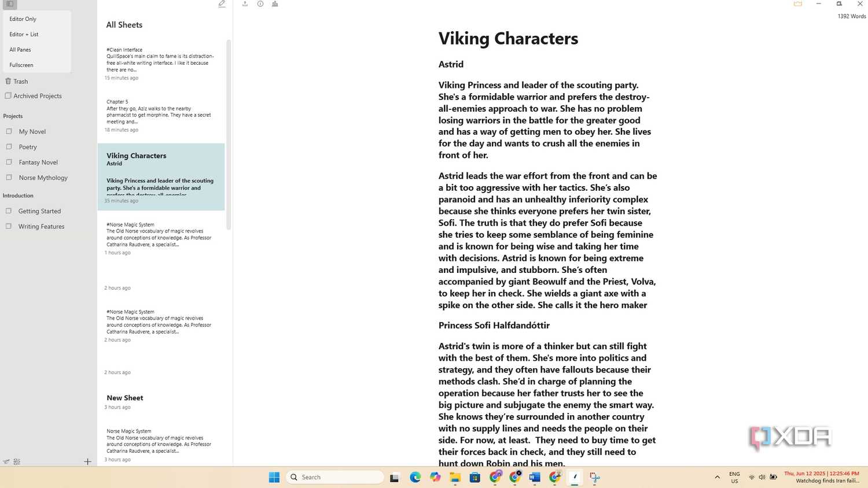The height and width of the screenshot is (488, 868).
Task: Open Snipping Tool from taskbar
Action: point(594,477)
